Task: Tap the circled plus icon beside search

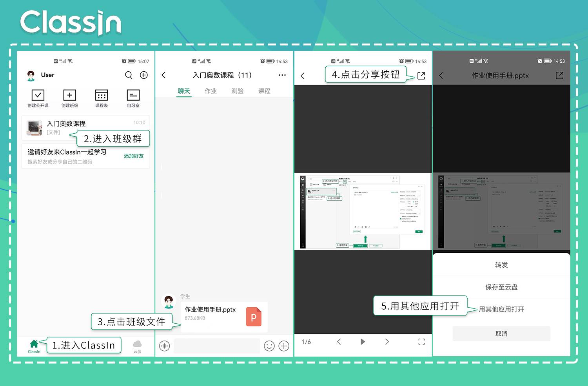Action: [x=144, y=75]
